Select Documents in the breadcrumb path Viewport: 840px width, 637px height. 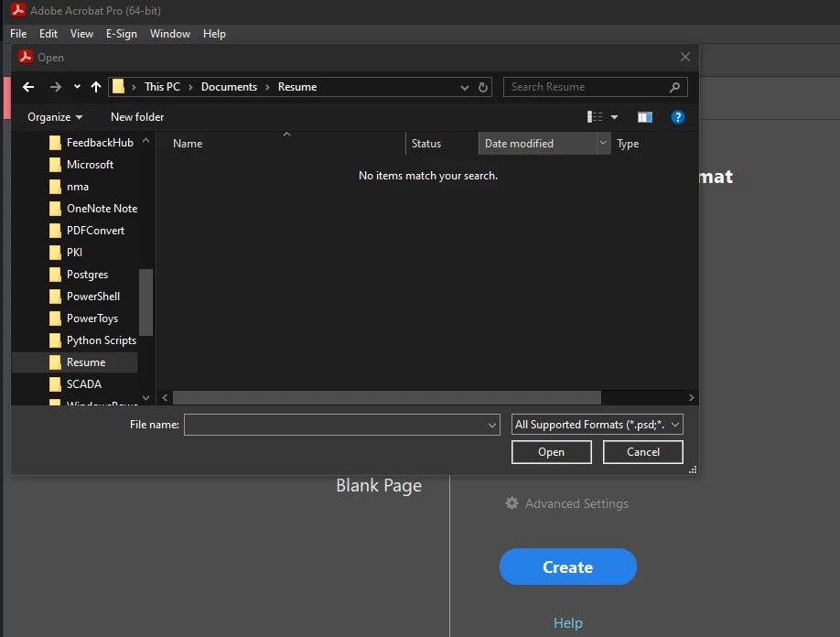point(229,87)
